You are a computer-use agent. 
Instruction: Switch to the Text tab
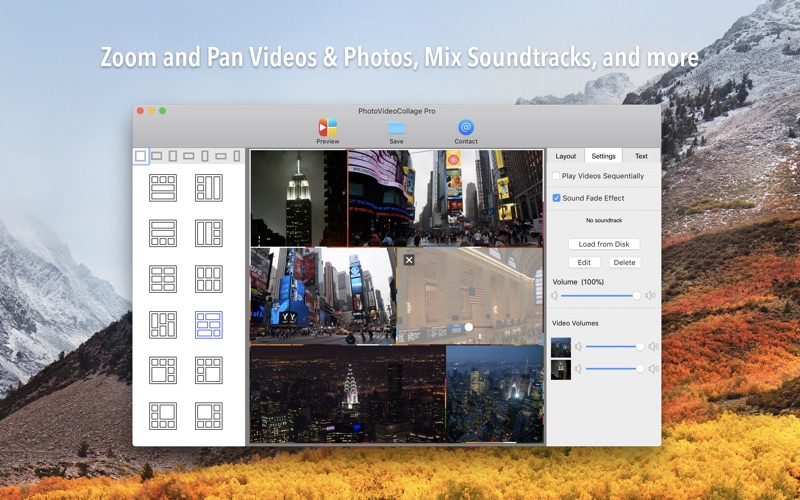coord(641,156)
